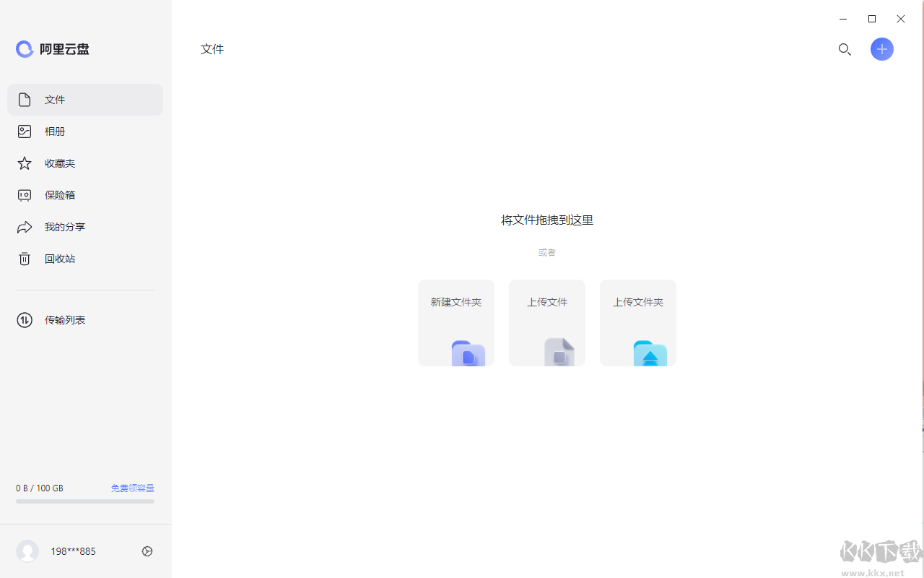Open the 收藏夹 favorites star icon
The height and width of the screenshot is (578, 924).
24,163
